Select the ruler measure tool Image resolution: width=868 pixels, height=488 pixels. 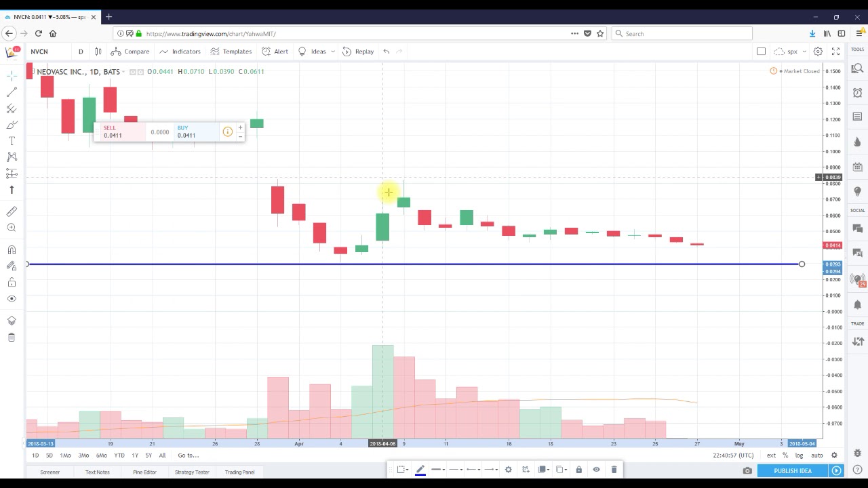pyautogui.click(x=12, y=211)
